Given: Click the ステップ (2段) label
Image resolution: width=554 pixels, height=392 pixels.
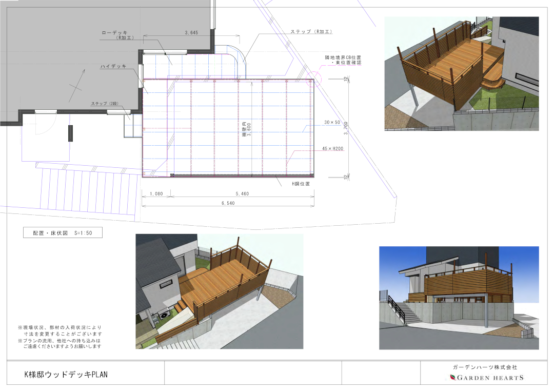Looking at the screenshot, I should [105, 104].
